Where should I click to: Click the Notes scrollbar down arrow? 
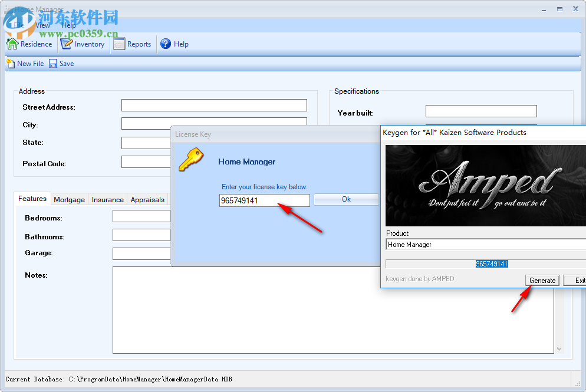(x=559, y=349)
